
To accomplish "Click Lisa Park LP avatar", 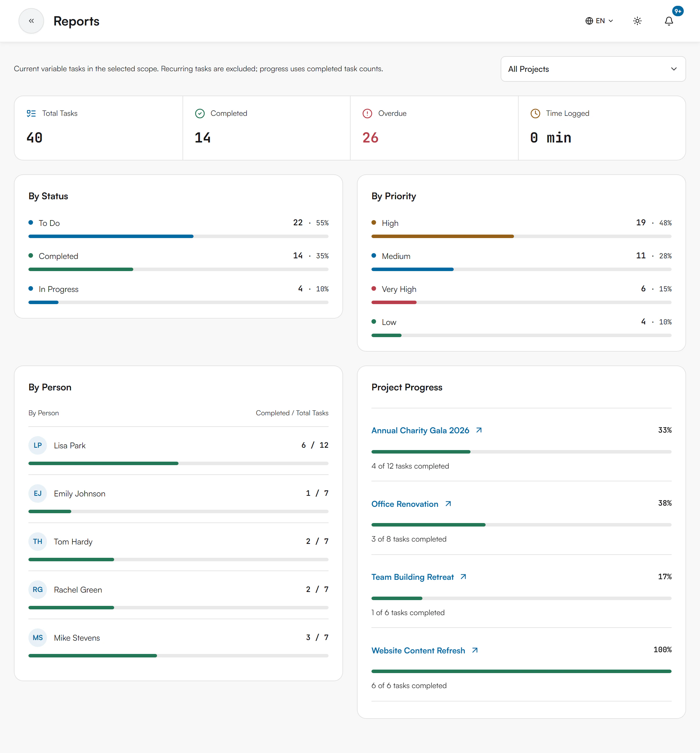I will click(37, 445).
